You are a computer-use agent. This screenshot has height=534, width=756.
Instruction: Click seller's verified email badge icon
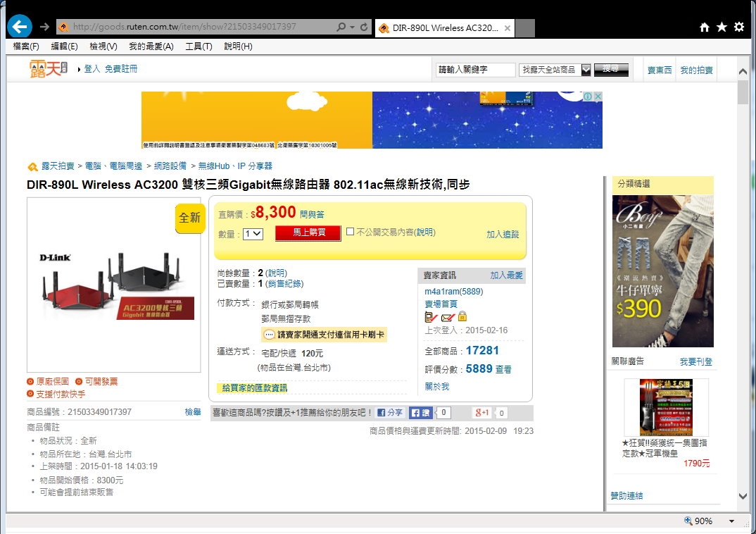(x=448, y=318)
